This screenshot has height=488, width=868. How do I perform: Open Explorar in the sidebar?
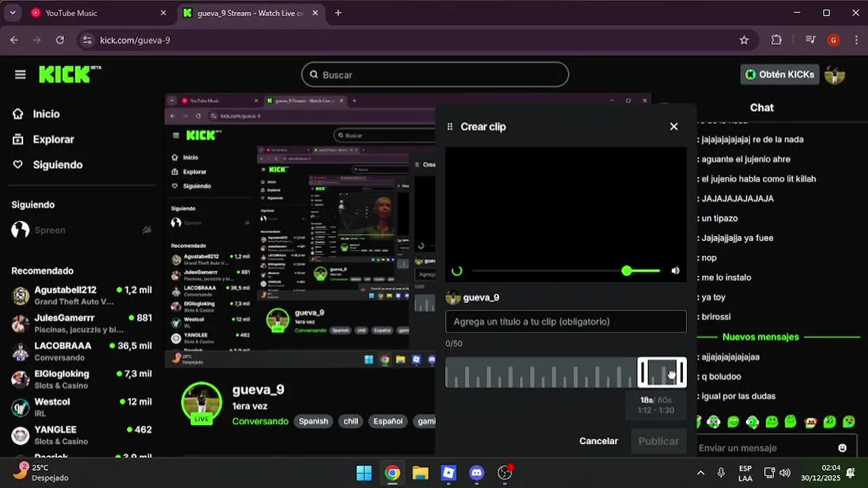tap(43, 139)
